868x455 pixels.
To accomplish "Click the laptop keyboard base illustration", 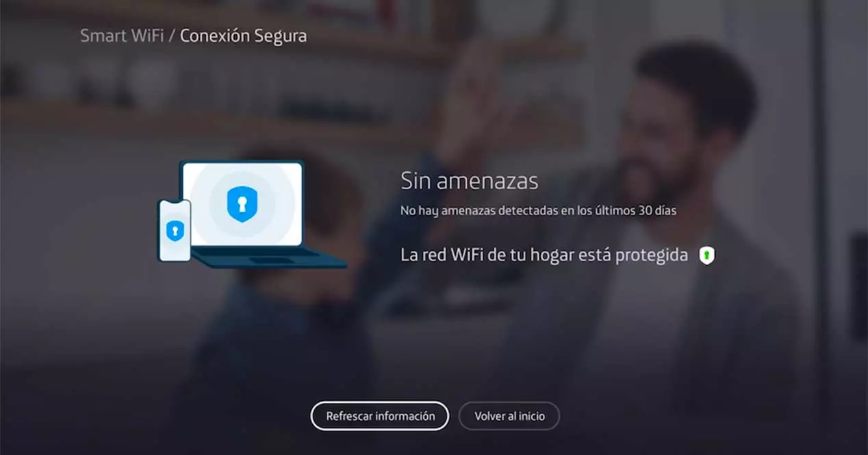I will [x=268, y=258].
